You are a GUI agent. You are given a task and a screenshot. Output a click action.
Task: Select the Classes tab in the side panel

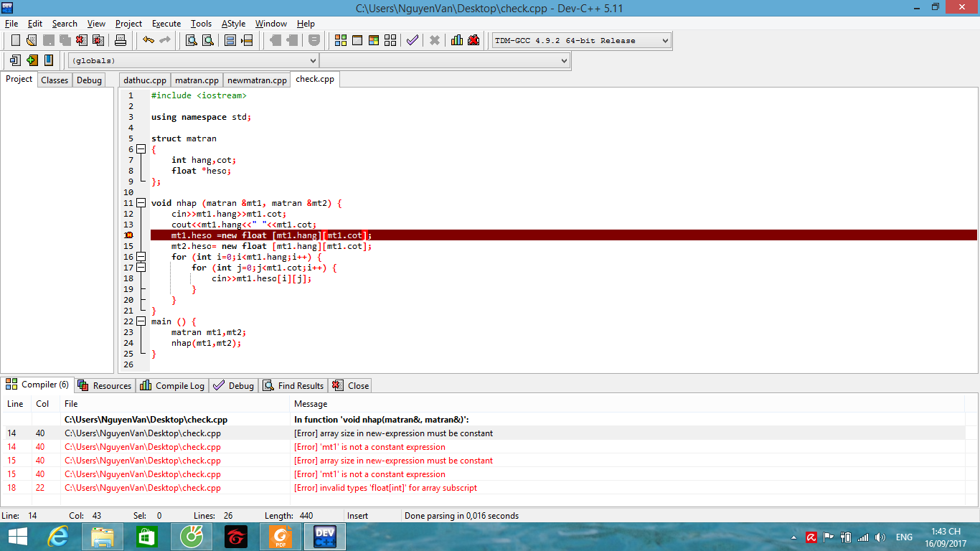(x=55, y=80)
